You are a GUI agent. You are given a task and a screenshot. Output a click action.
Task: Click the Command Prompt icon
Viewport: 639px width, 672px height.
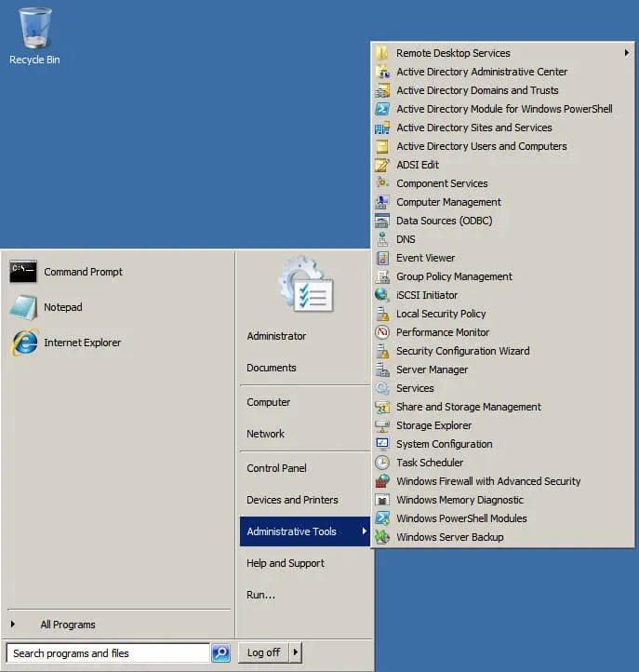[x=23, y=272]
